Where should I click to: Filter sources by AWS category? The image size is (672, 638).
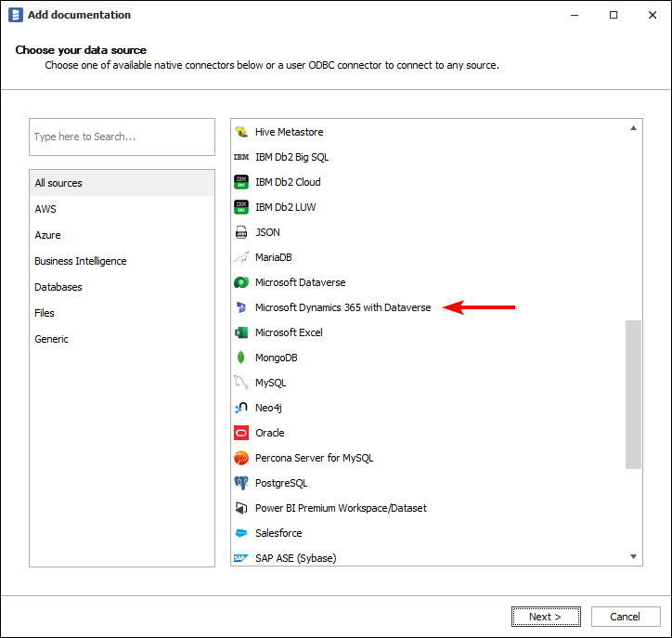45,209
